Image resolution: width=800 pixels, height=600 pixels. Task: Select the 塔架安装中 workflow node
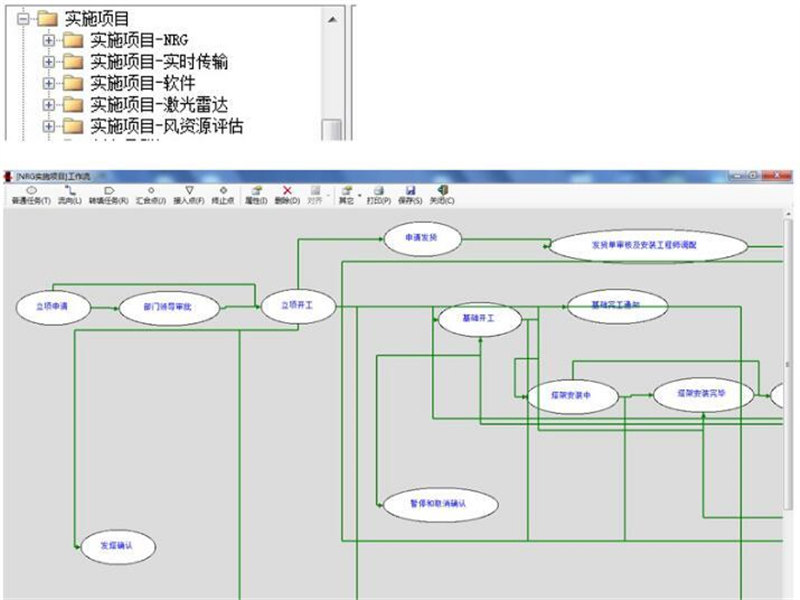coord(572,396)
